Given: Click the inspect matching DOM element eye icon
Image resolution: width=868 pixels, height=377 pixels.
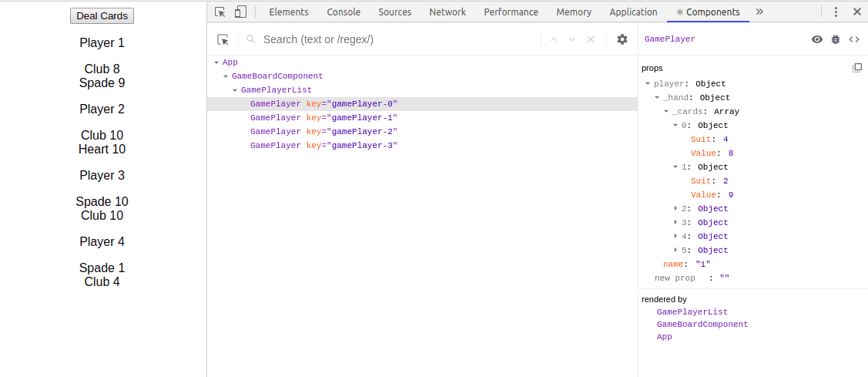Looking at the screenshot, I should pyautogui.click(x=817, y=39).
